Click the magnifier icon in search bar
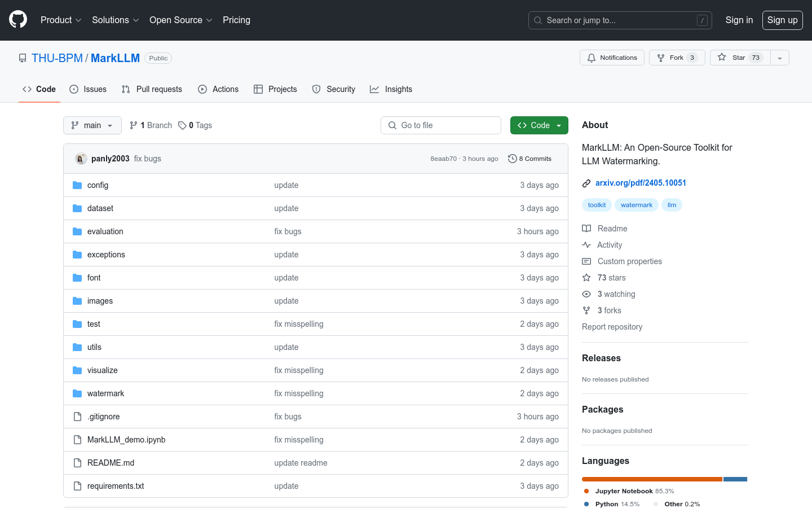Viewport: 812px width, 508px height. pos(538,20)
